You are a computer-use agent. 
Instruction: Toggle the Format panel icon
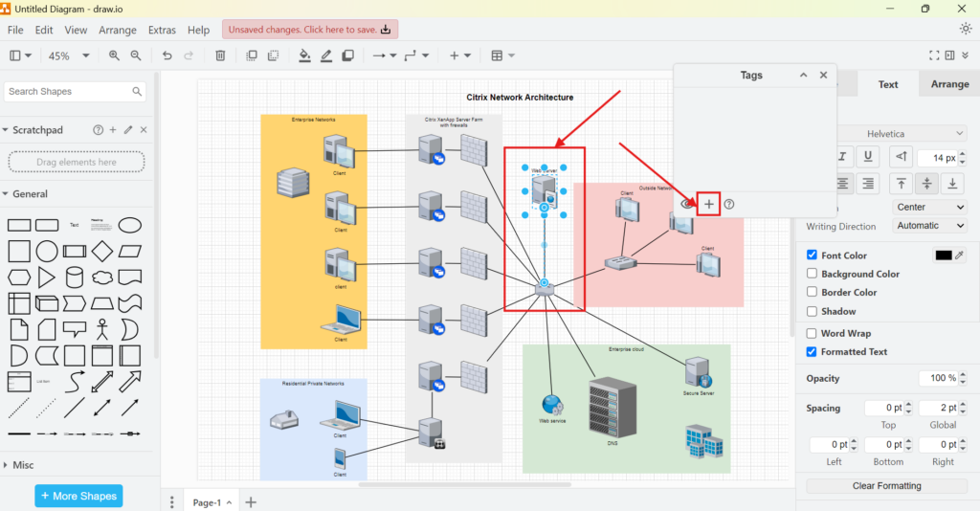(x=950, y=56)
